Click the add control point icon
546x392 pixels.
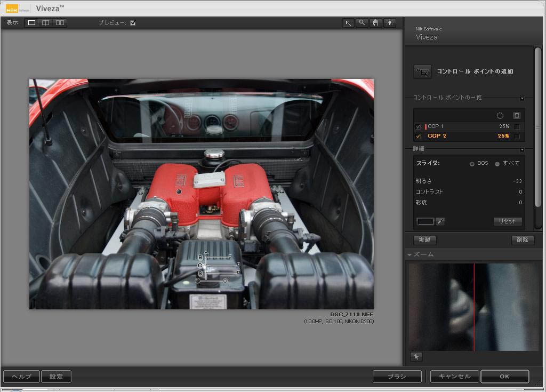click(x=422, y=72)
